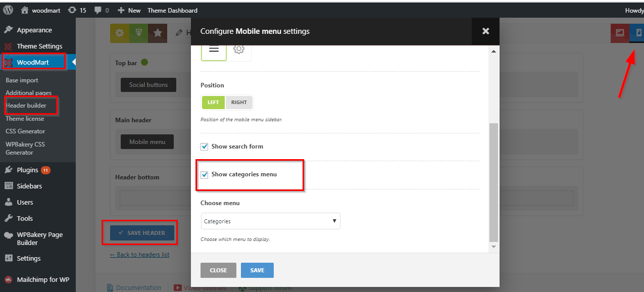
Task: Set mobile menu position to LEFT
Action: 214,102
